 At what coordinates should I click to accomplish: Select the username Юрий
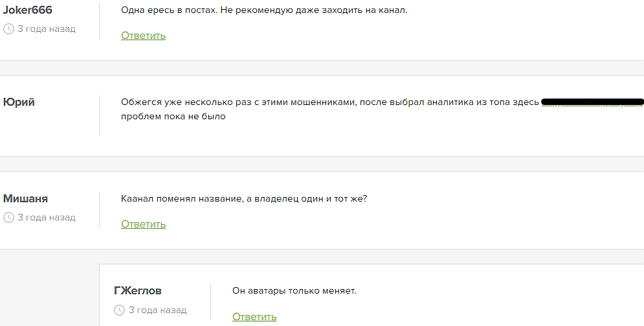point(19,102)
